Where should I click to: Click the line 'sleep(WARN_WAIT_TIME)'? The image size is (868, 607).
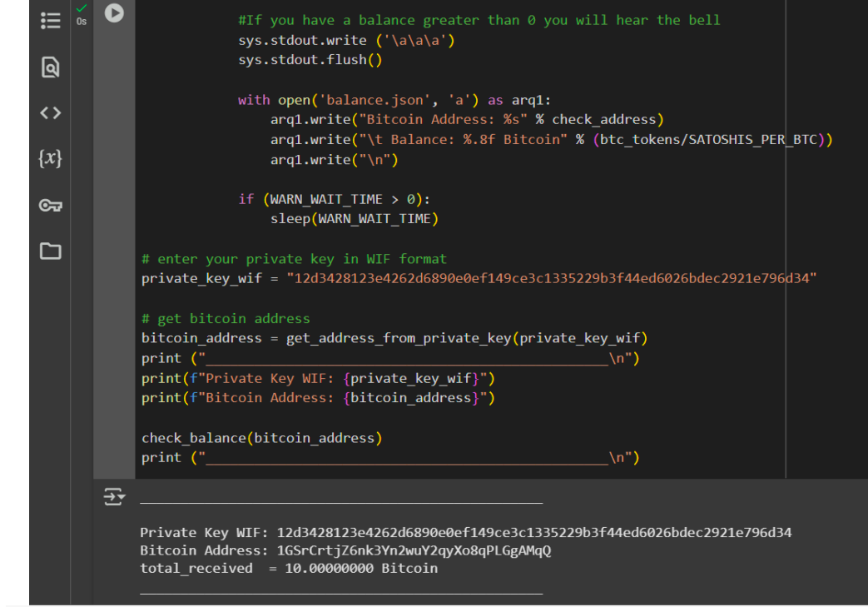[355, 219]
